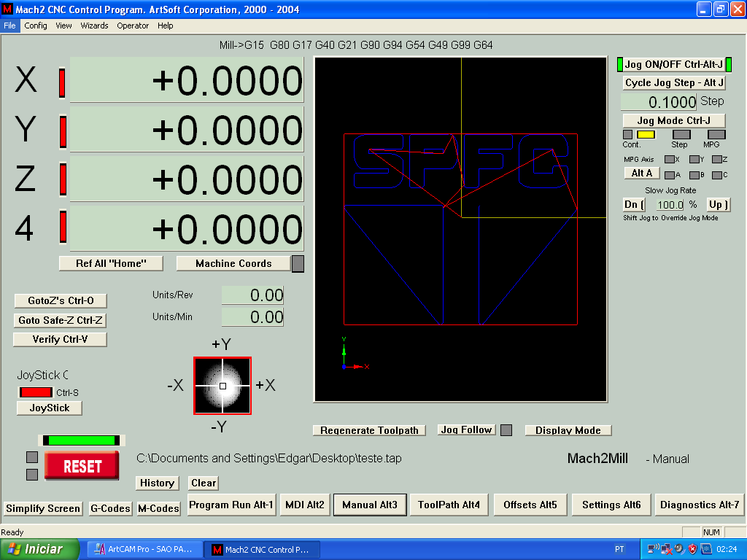This screenshot has height=560, width=747.
Task: Click the MPG jog mode LED
Action: [x=716, y=135]
